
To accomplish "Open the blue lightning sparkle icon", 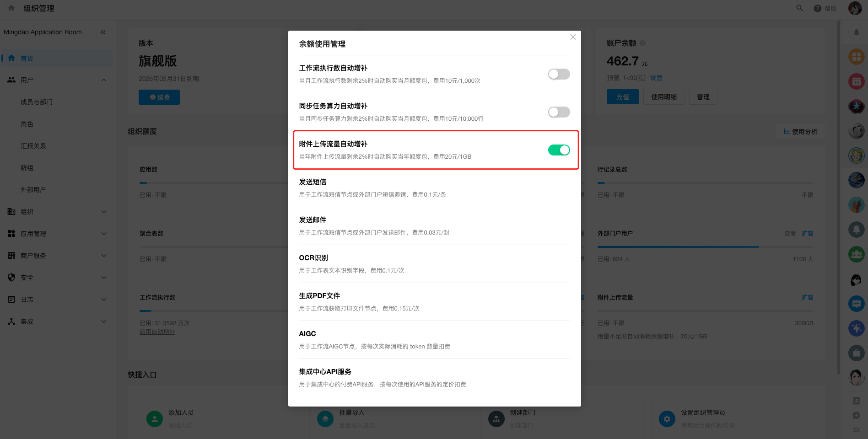I will [857, 328].
